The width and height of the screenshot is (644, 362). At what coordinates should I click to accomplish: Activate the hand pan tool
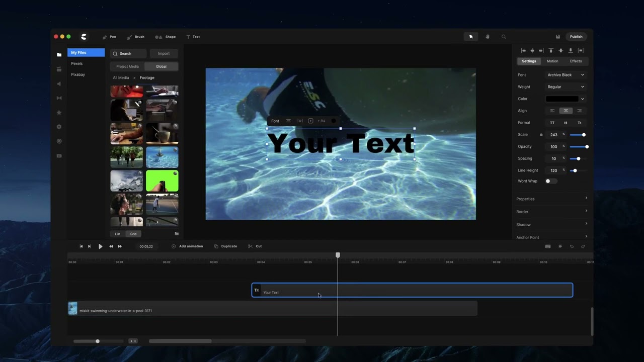click(x=488, y=37)
